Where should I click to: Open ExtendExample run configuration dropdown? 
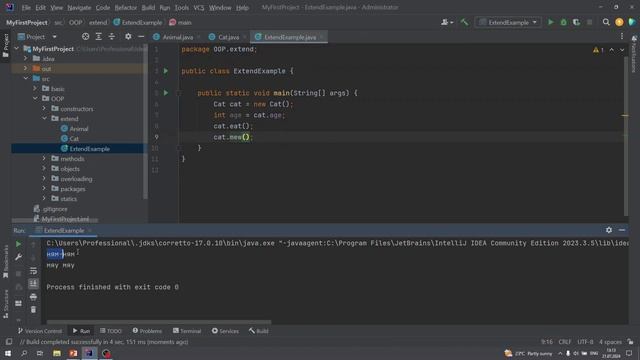point(508,22)
